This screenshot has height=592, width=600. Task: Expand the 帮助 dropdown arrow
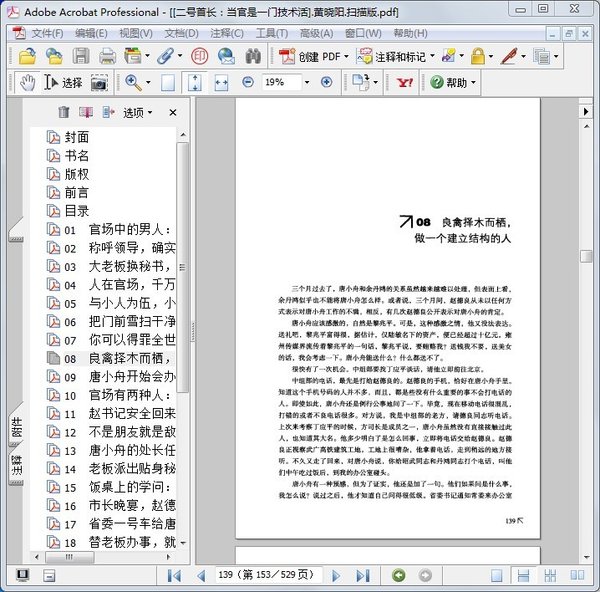pyautogui.click(x=473, y=82)
